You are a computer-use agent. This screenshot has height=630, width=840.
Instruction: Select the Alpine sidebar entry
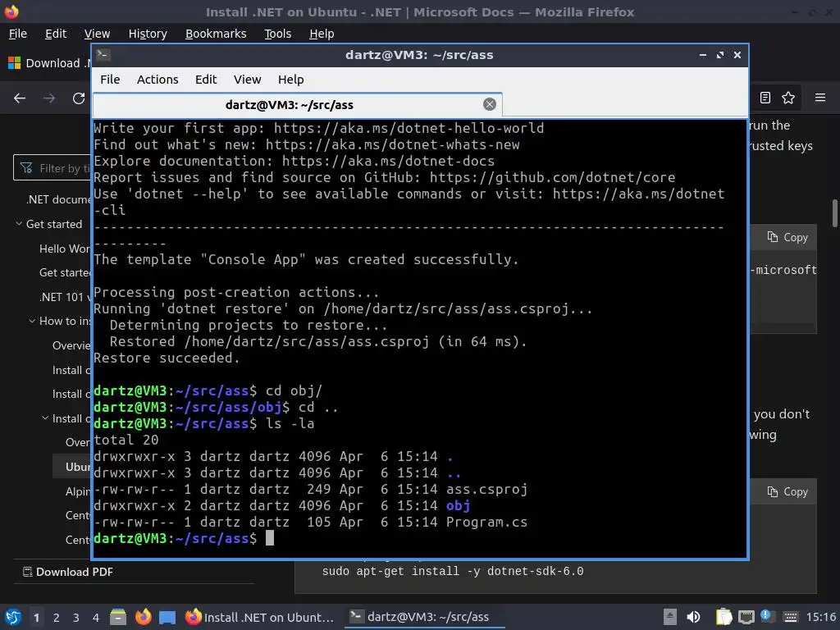point(78,491)
